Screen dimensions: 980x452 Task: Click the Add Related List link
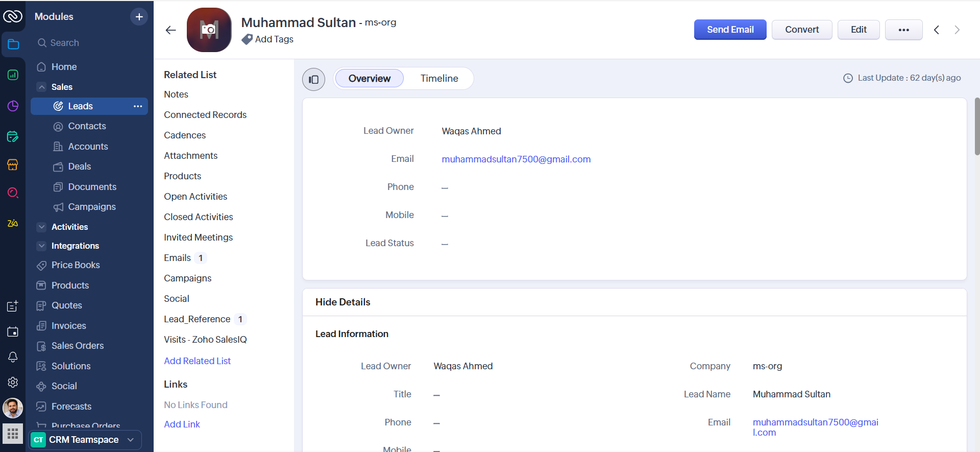197,361
